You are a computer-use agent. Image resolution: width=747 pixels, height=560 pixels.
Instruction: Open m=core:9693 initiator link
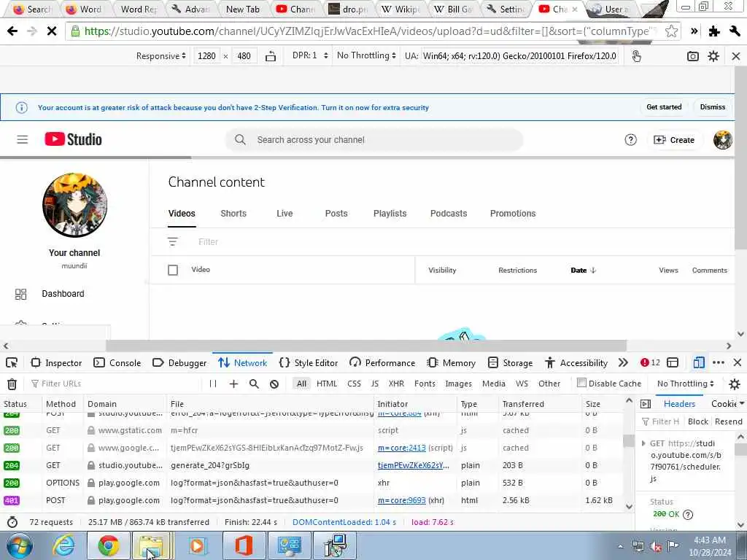[x=402, y=500]
